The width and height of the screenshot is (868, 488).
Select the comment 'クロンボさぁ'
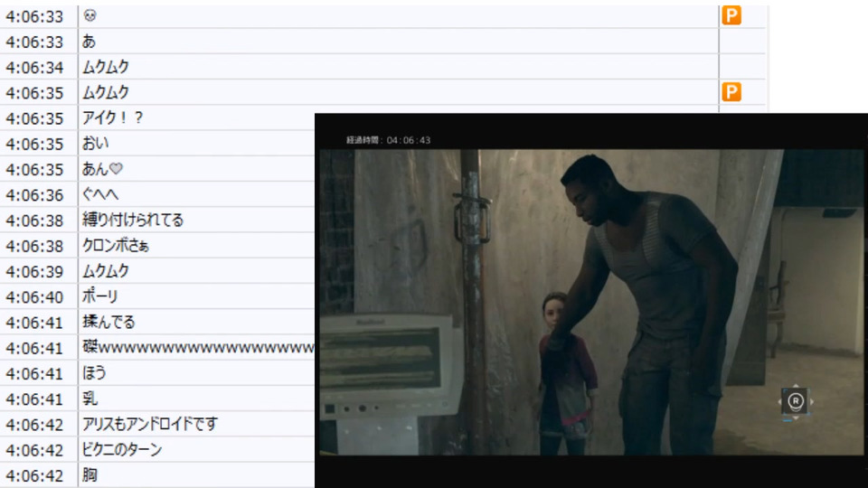coord(116,246)
